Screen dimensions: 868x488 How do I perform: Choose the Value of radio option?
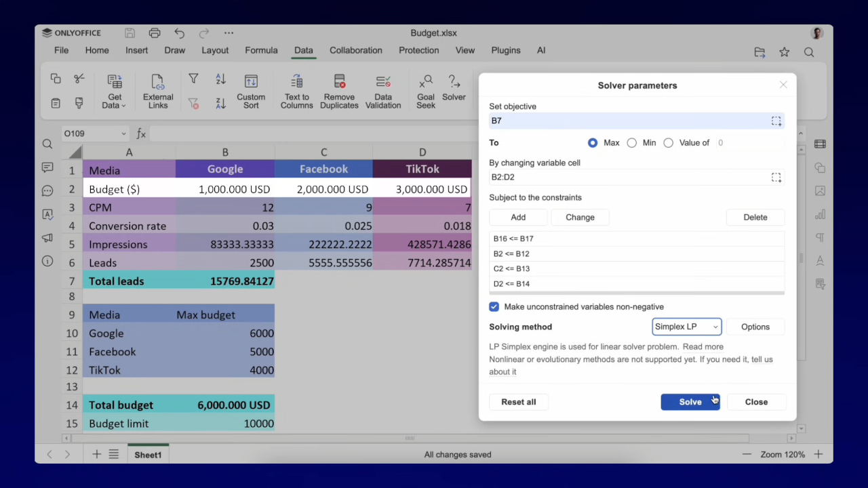tap(668, 142)
